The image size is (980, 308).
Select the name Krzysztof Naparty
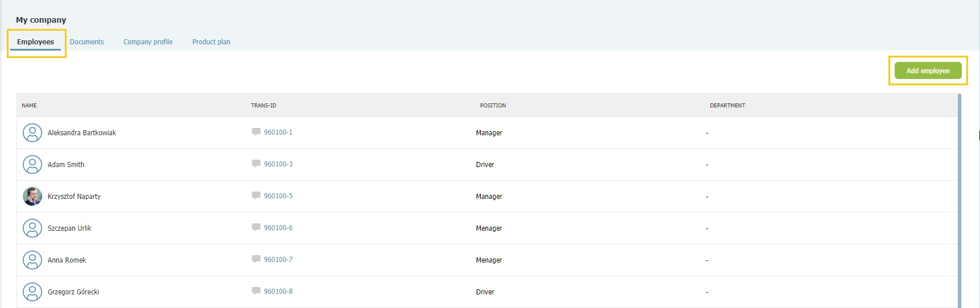point(74,197)
